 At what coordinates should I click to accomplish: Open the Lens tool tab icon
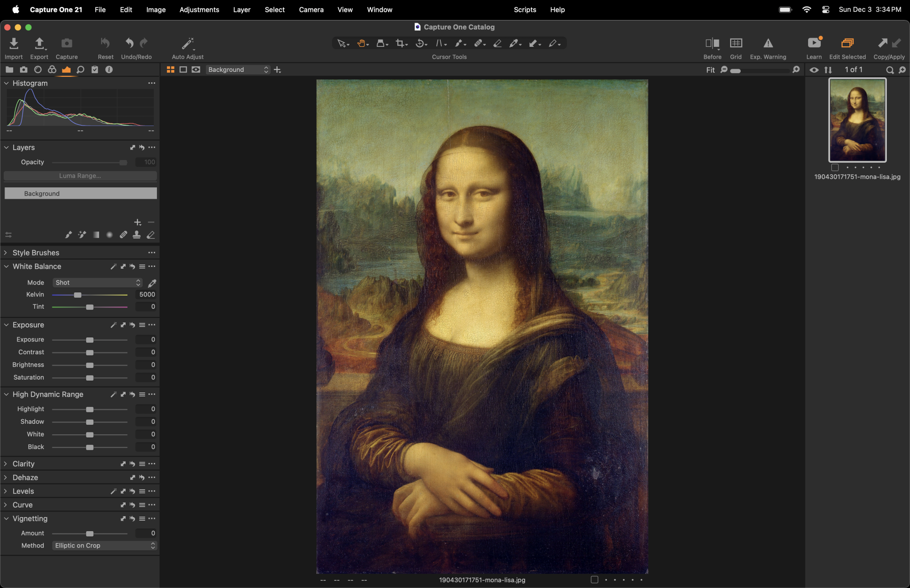tap(38, 70)
